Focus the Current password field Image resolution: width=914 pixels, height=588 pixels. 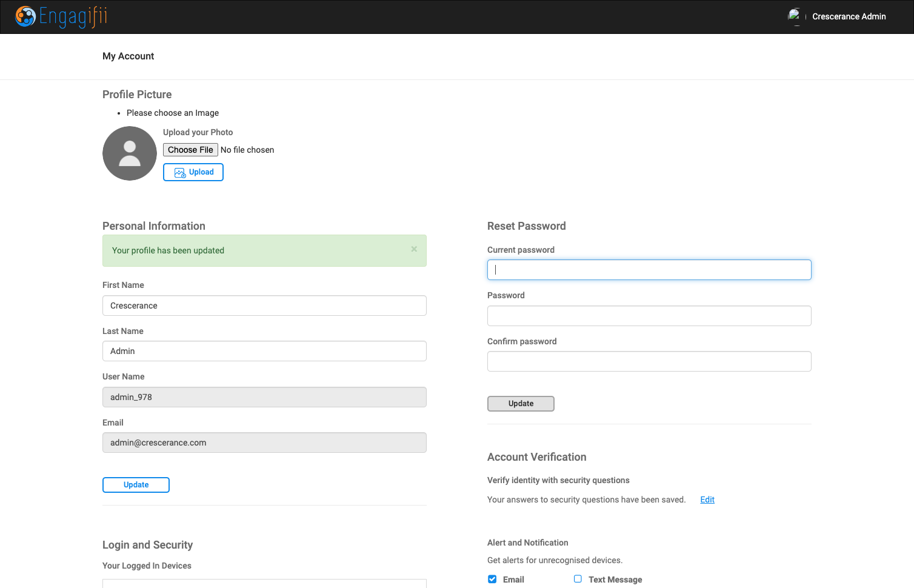click(x=649, y=270)
